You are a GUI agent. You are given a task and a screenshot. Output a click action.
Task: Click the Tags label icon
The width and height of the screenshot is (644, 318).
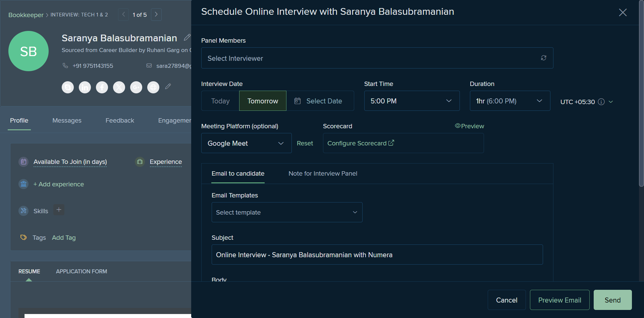[x=23, y=237]
